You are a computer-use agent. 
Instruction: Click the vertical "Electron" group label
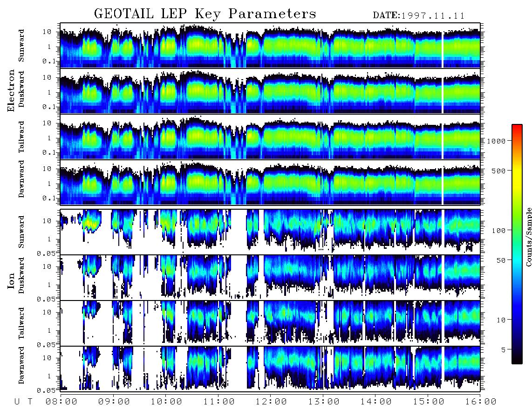11,90
